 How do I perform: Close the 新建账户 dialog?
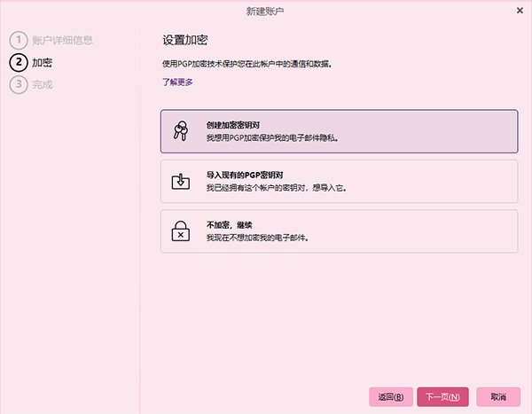[x=520, y=11]
